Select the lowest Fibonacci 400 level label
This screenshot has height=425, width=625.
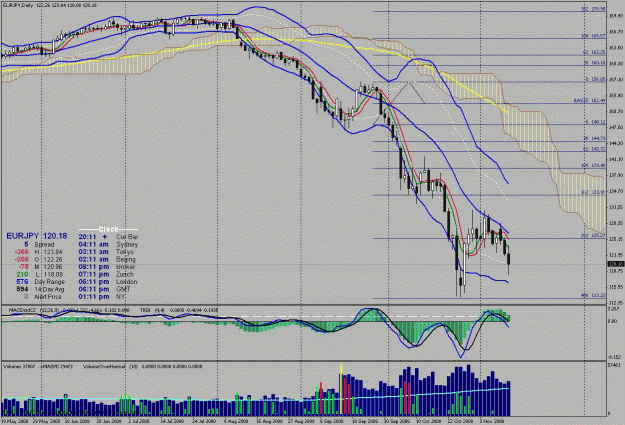[593, 295]
